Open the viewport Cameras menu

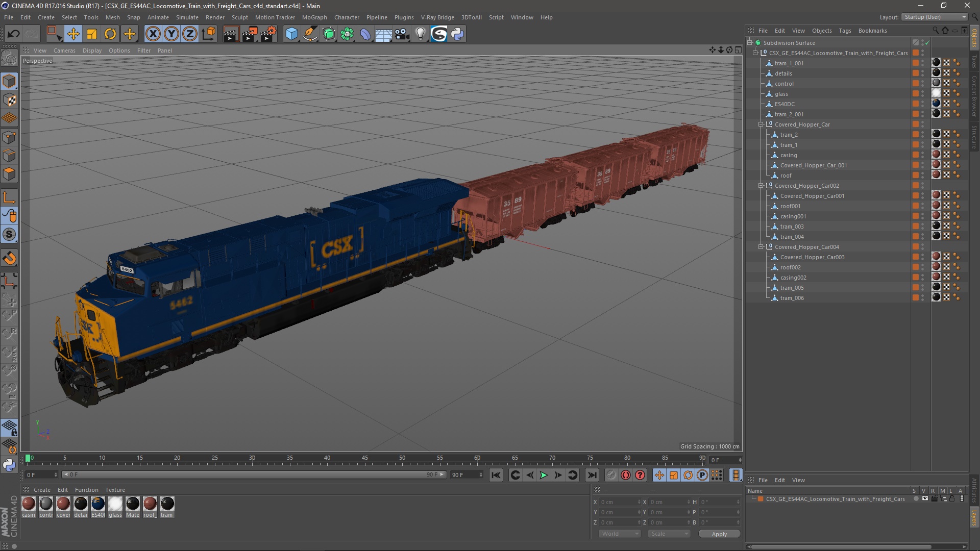[64, 51]
